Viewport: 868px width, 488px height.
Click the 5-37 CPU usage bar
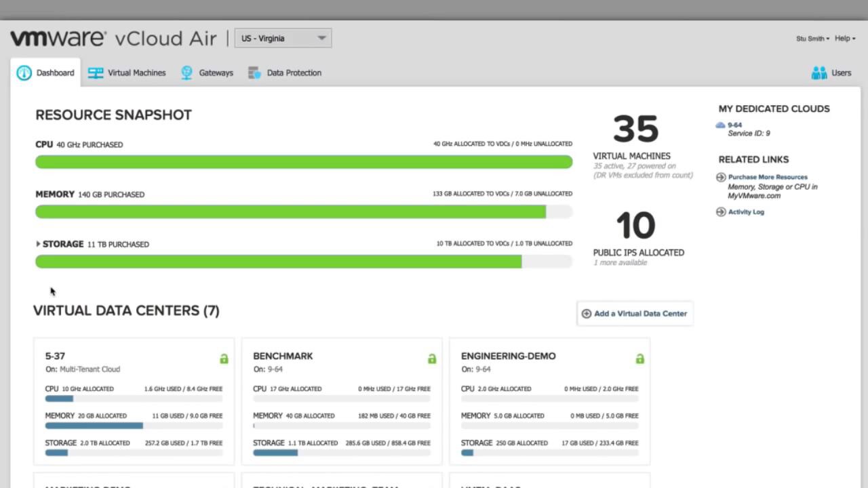[x=134, y=399]
